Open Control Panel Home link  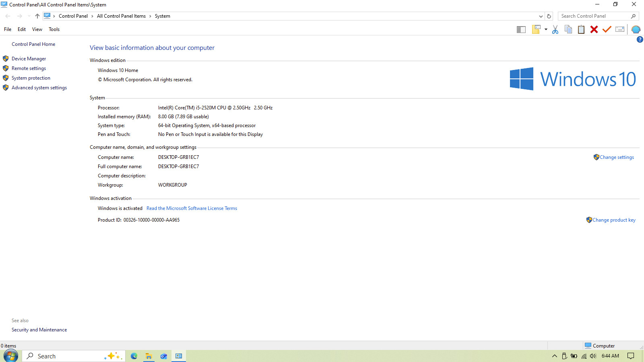tap(33, 44)
